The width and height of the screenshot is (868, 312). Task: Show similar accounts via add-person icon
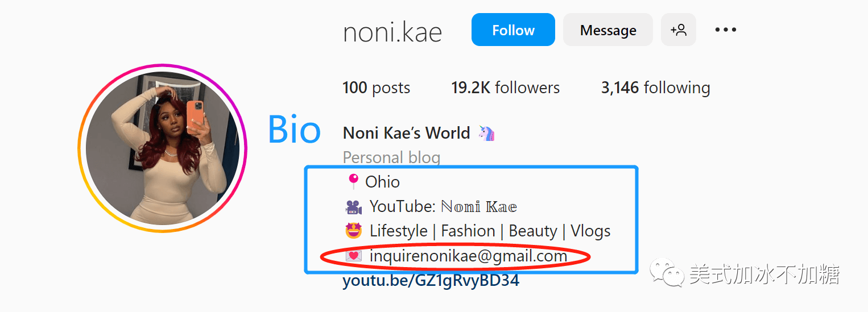point(679,30)
